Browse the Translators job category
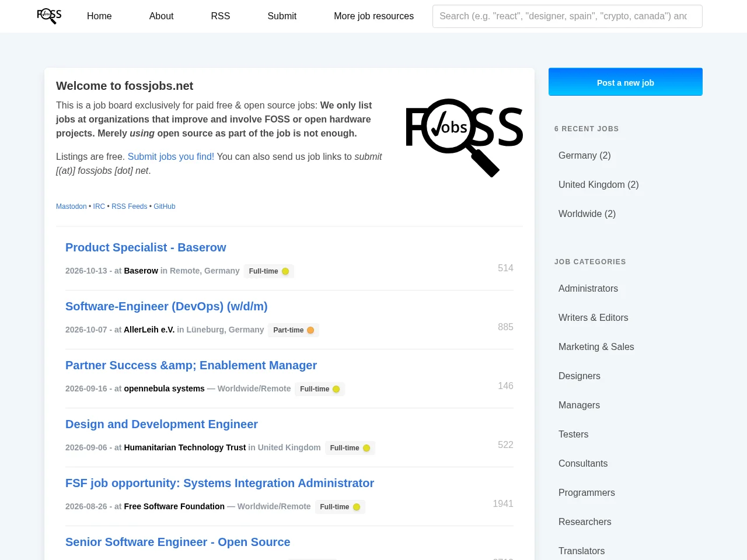Image resolution: width=747 pixels, height=560 pixels. (x=582, y=551)
